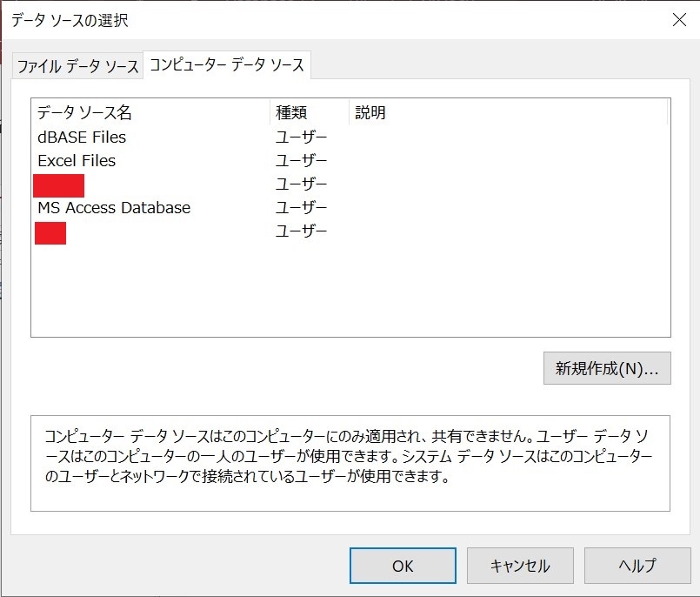Select the コンピューター データ ソース tab
Image resolution: width=700 pixels, height=597 pixels.
(226, 65)
